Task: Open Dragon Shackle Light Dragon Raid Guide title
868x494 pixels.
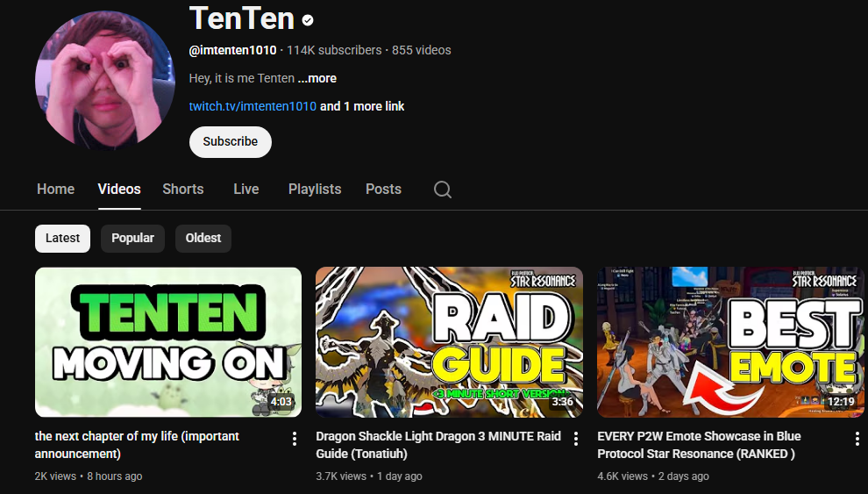Action: (438, 445)
